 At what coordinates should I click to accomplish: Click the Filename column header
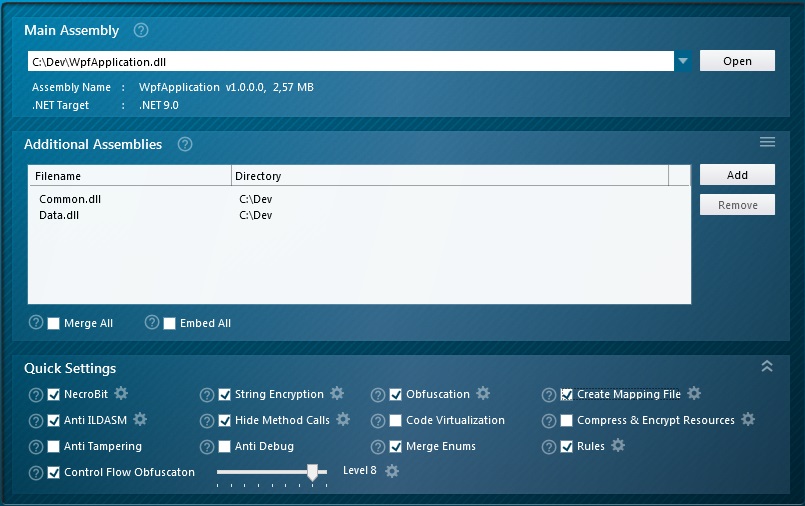129,176
